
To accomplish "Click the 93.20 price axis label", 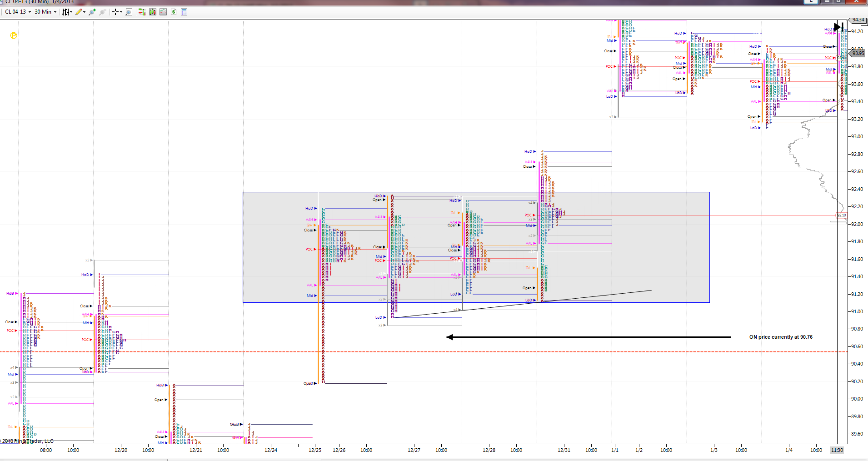I will [857, 119].
